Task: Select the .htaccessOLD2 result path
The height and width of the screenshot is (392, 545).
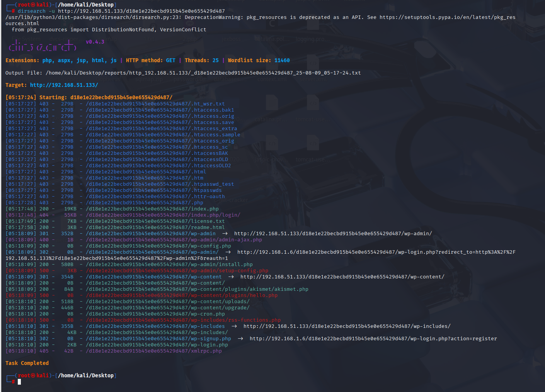Action: [x=158, y=165]
